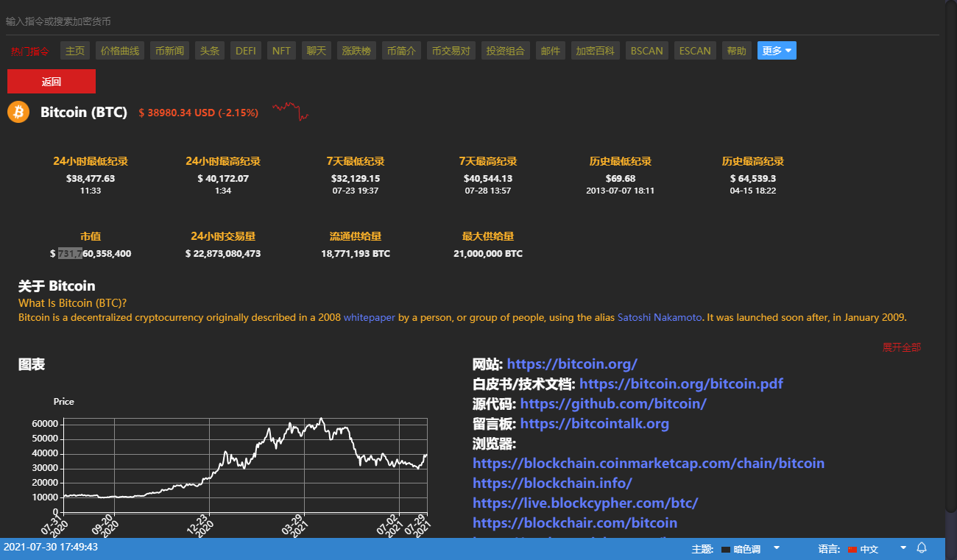Click the status bar timestamp 2021-07-30 17:49:43
Image resolution: width=957 pixels, height=560 pixels.
tap(51, 547)
